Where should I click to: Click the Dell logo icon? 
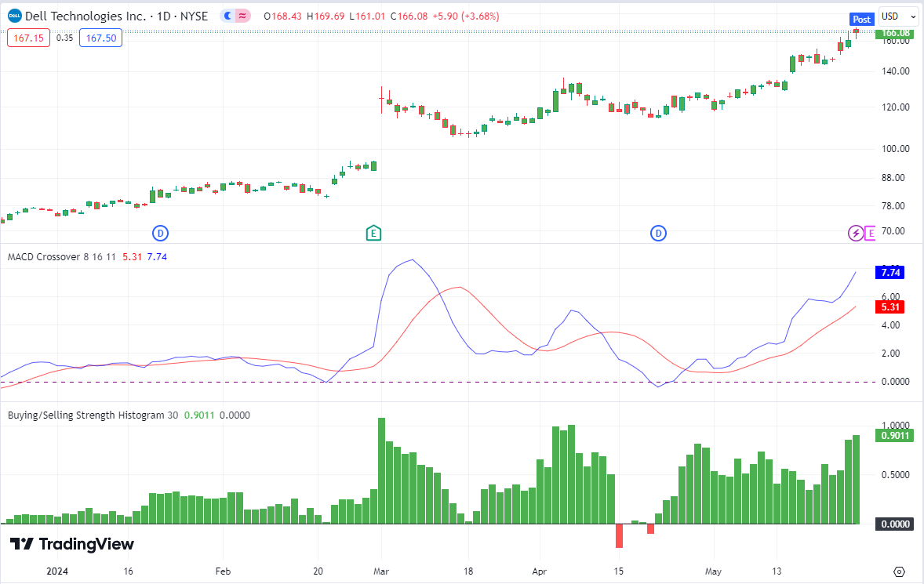(15, 16)
